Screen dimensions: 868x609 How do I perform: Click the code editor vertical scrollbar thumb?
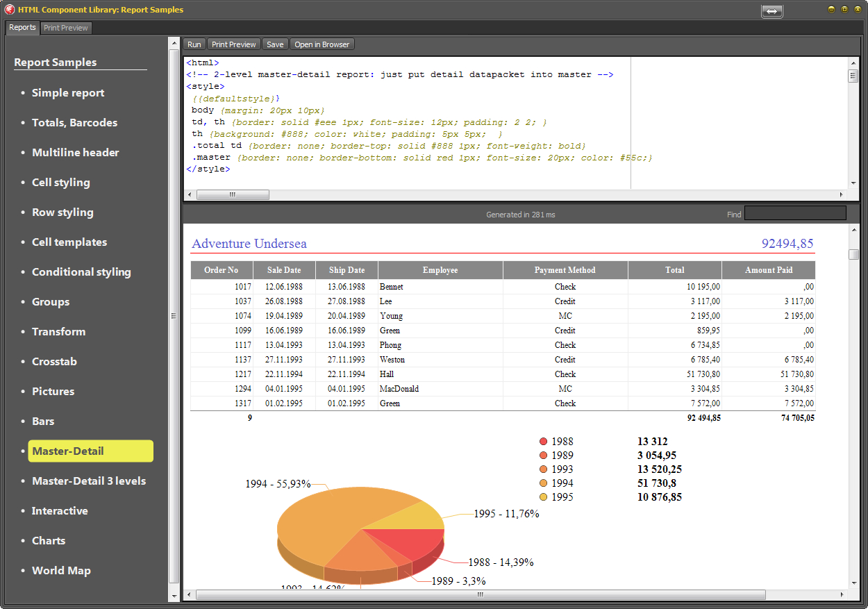coord(853,76)
